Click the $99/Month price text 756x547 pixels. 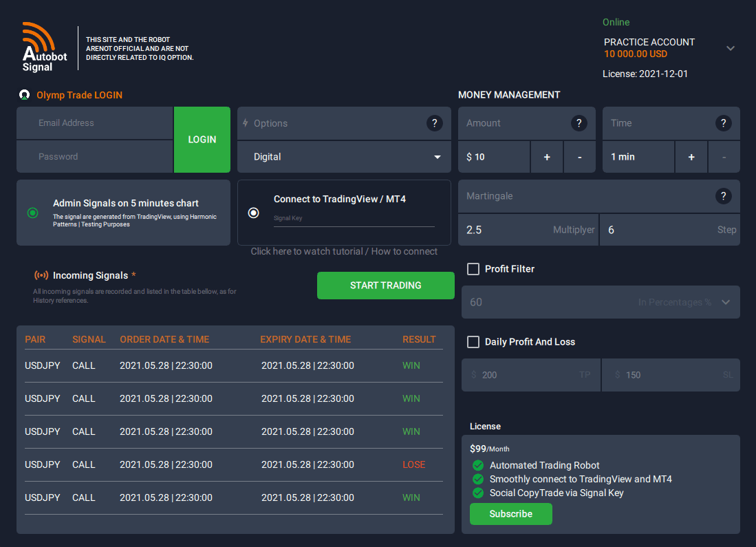pos(489,449)
